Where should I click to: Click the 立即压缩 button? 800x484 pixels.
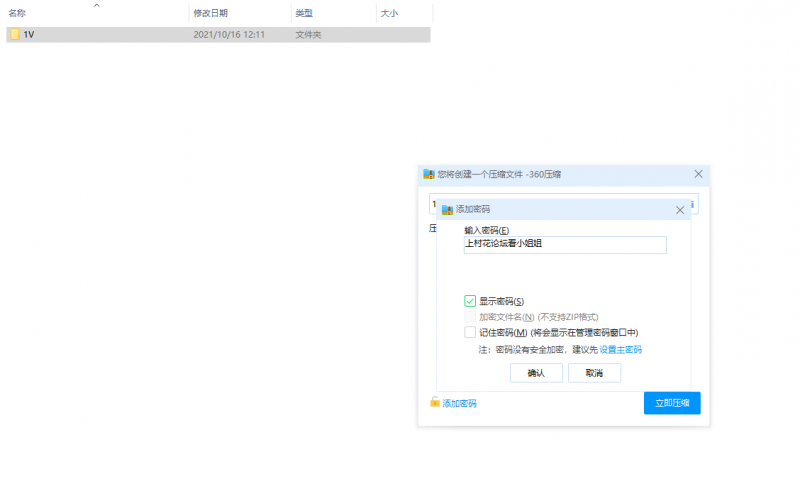coord(672,403)
